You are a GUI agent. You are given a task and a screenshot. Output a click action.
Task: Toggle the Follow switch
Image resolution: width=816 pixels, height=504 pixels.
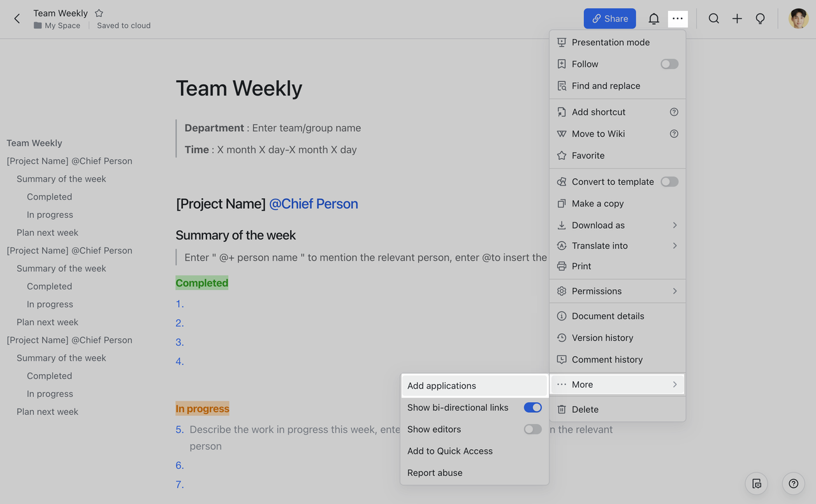[669, 64]
